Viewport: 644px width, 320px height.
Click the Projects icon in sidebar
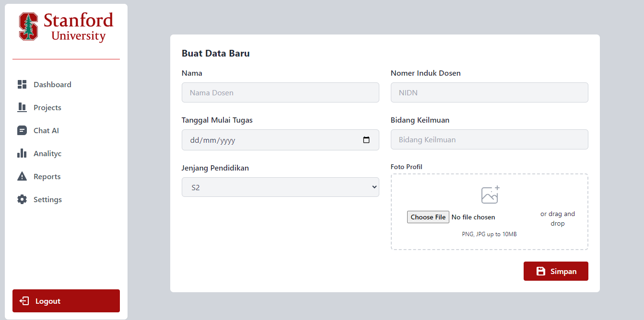(22, 108)
